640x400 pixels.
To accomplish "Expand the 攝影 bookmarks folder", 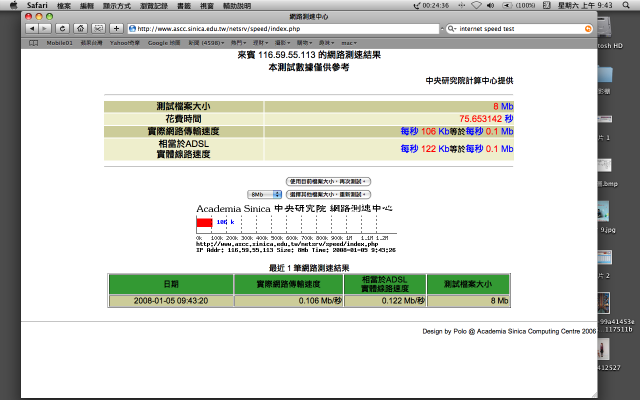I will pyautogui.click(x=282, y=43).
